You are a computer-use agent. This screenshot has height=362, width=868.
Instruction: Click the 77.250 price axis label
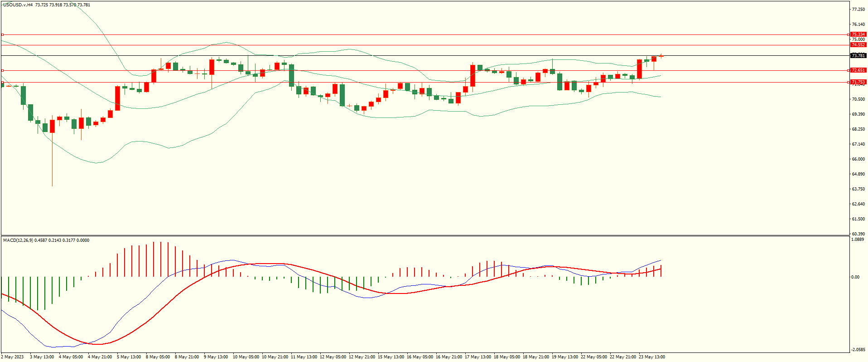coord(858,10)
